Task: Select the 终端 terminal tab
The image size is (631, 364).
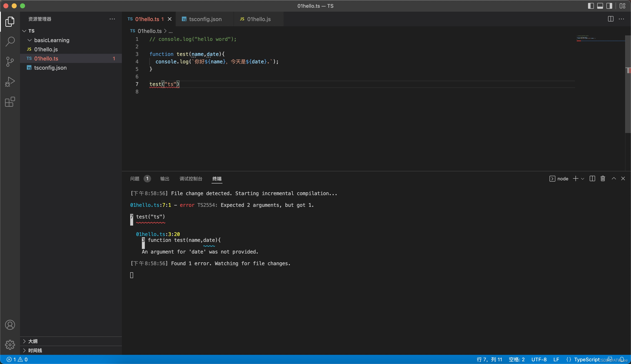Action: 217,178
